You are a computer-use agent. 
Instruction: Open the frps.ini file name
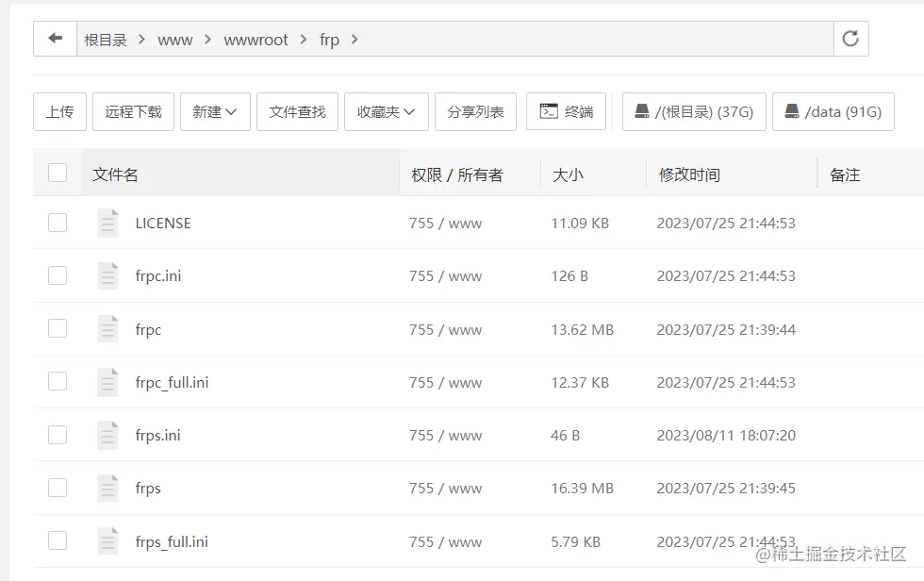157,436
